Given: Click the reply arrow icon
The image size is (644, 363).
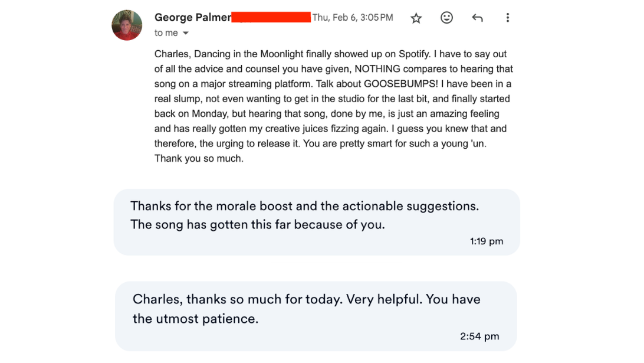Looking at the screenshot, I should pyautogui.click(x=478, y=18).
